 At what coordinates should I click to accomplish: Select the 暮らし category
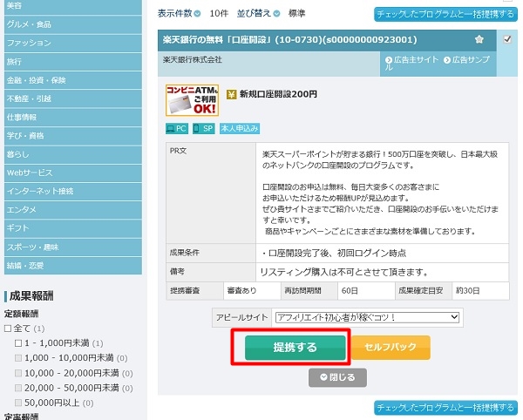tap(73, 154)
